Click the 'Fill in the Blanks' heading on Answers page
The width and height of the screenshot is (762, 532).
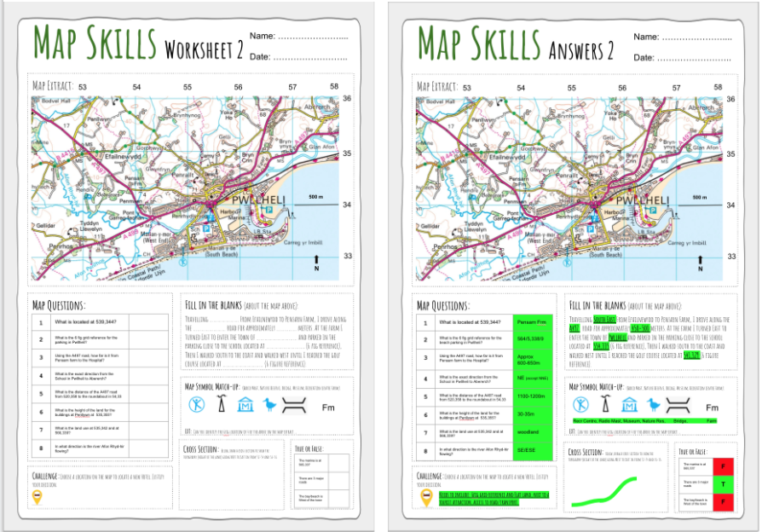tap(597, 305)
